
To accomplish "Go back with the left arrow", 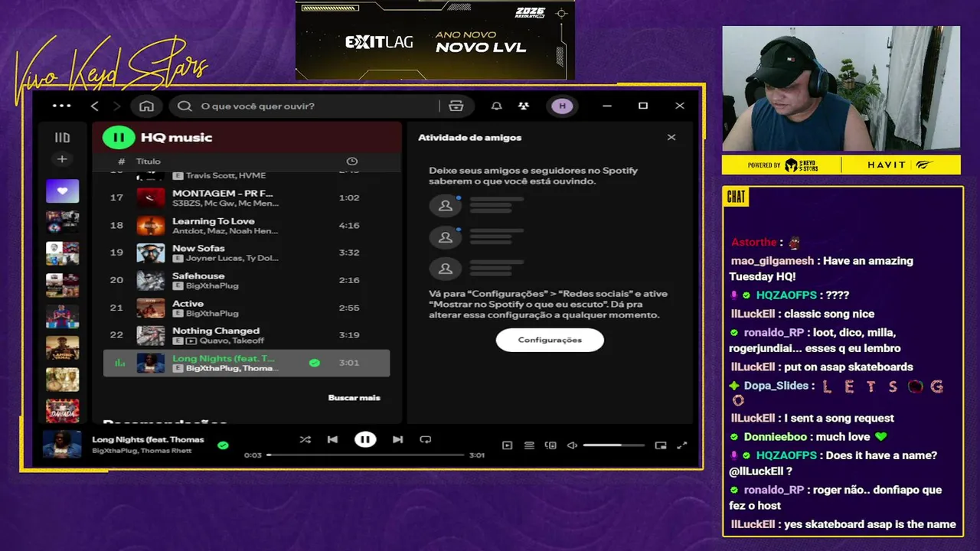I will click(x=95, y=106).
